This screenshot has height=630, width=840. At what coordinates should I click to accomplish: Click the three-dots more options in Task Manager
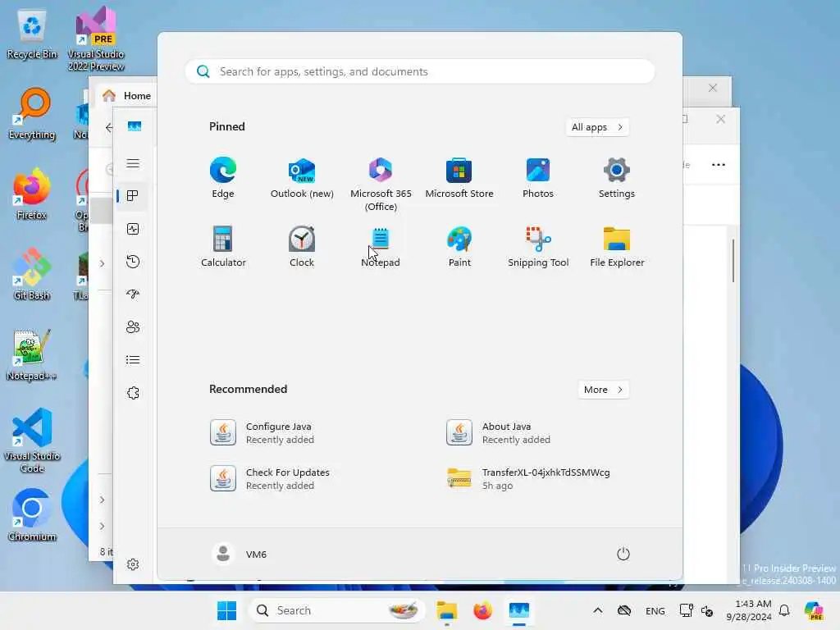point(718,165)
